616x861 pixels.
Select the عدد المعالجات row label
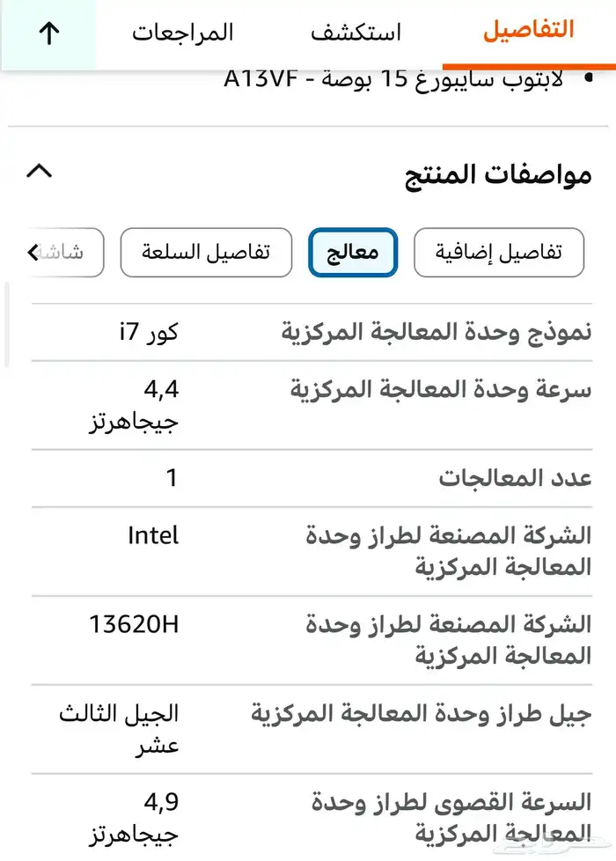pos(515,478)
